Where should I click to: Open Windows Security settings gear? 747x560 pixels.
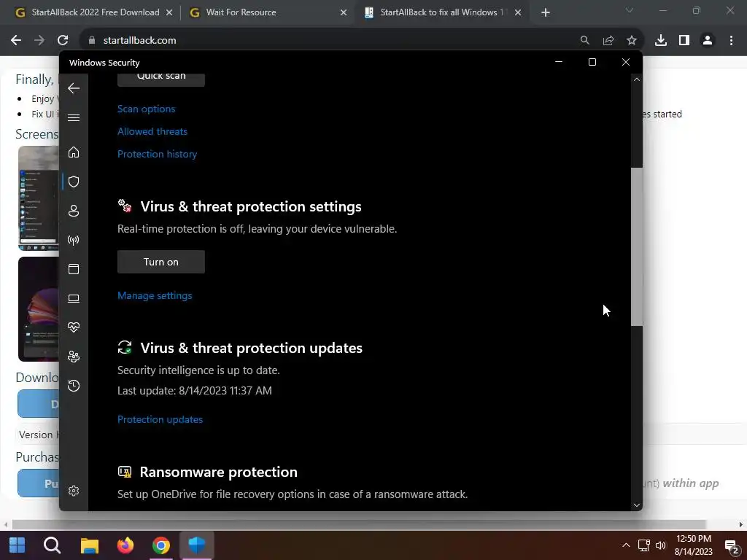click(x=74, y=491)
